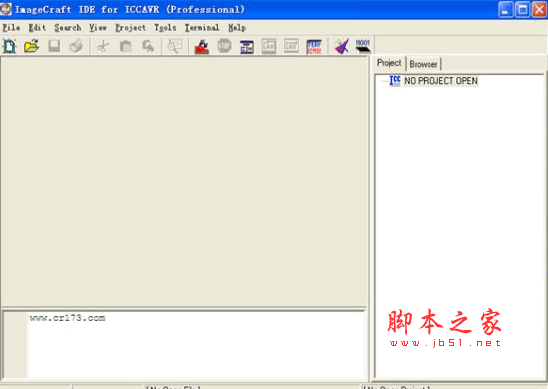Open the File menu
The width and height of the screenshot is (548, 389).
[11, 28]
